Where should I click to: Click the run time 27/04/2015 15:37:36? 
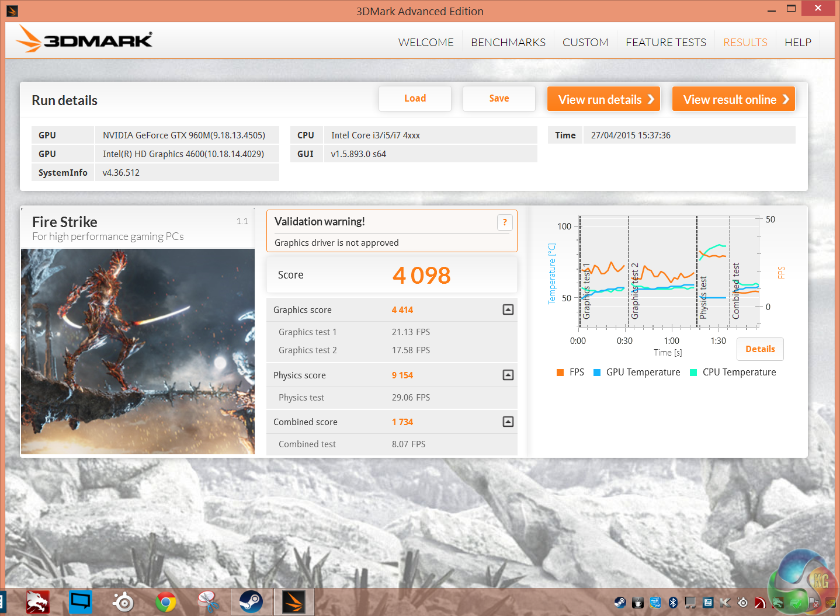click(631, 135)
